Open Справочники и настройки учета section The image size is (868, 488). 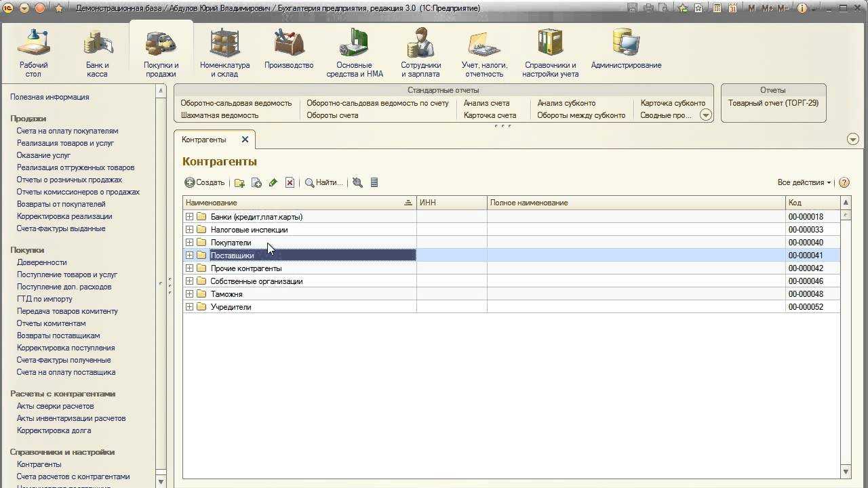pyautogui.click(x=550, y=54)
